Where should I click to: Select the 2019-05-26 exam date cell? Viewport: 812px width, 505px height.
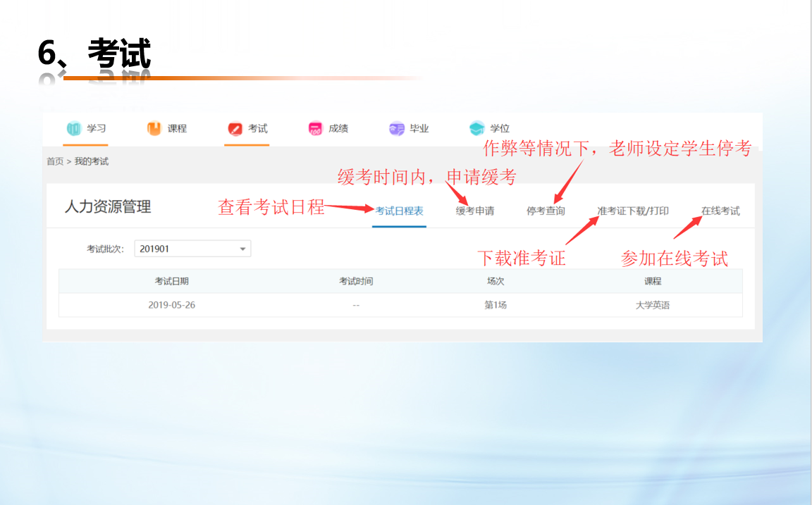point(171,305)
